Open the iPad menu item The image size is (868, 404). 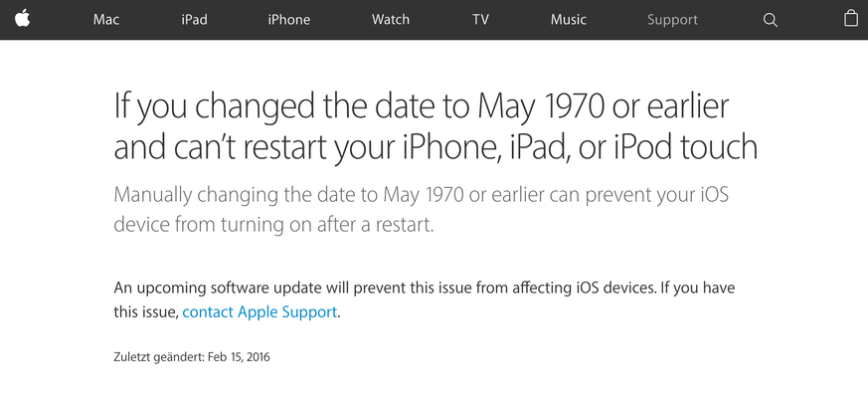point(194,20)
